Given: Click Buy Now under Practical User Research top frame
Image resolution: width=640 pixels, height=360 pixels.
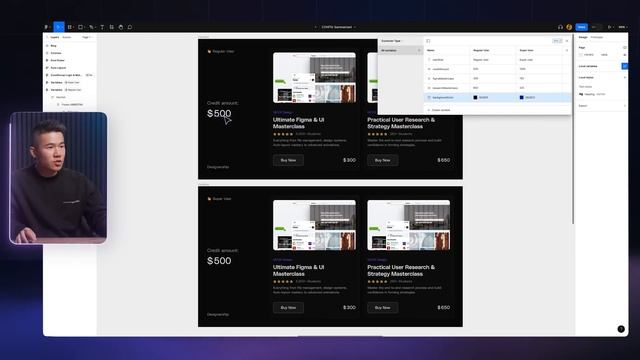Looking at the screenshot, I should pos(382,160).
